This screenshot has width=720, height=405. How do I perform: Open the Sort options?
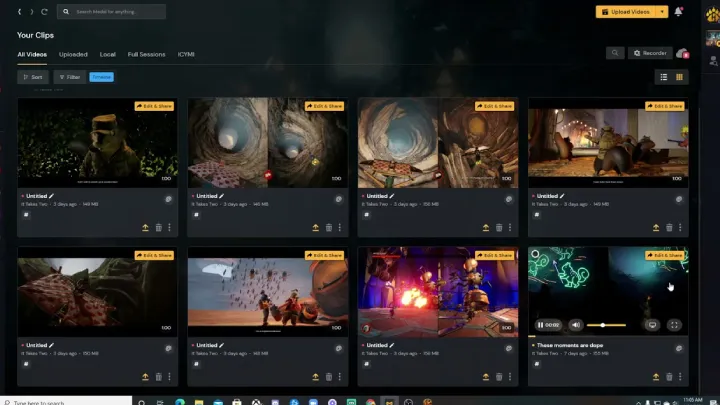[x=32, y=77]
